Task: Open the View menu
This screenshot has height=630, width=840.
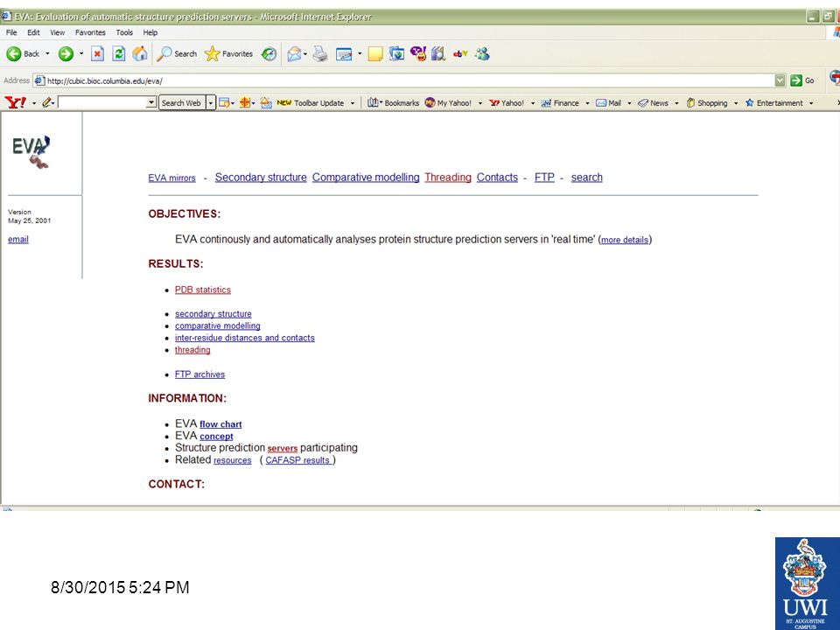Action: pyautogui.click(x=58, y=32)
